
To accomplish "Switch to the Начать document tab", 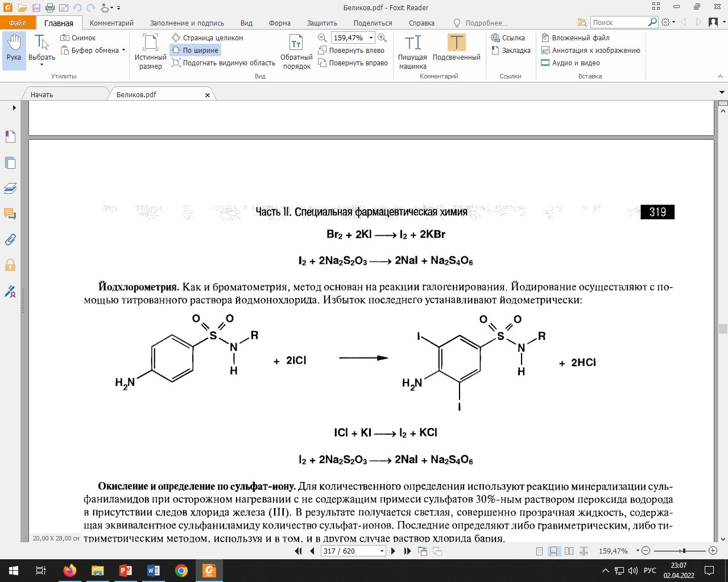I will 42,94.
